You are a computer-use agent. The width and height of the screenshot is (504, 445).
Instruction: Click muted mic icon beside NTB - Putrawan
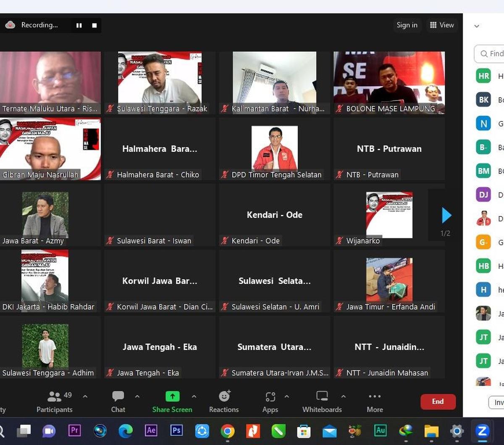[339, 174]
